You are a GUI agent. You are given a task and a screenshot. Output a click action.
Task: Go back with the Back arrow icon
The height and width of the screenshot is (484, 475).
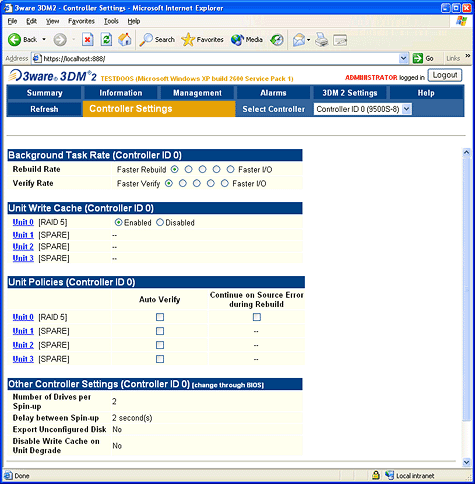coord(14,40)
